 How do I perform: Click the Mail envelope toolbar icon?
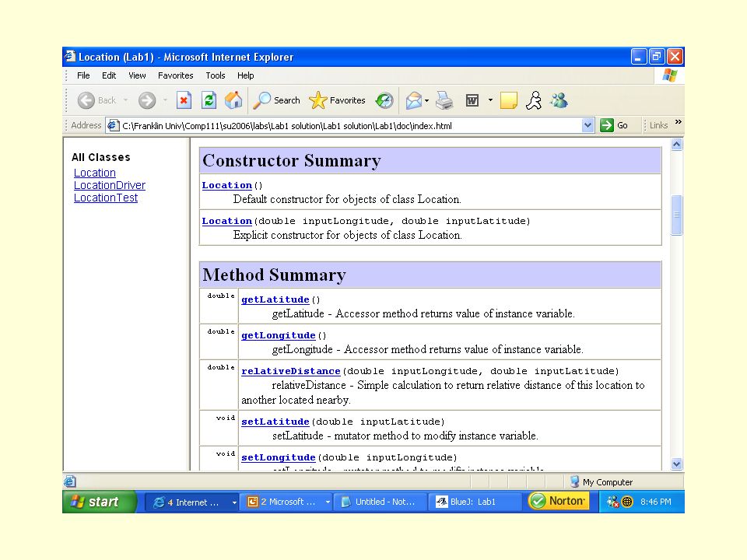point(413,100)
